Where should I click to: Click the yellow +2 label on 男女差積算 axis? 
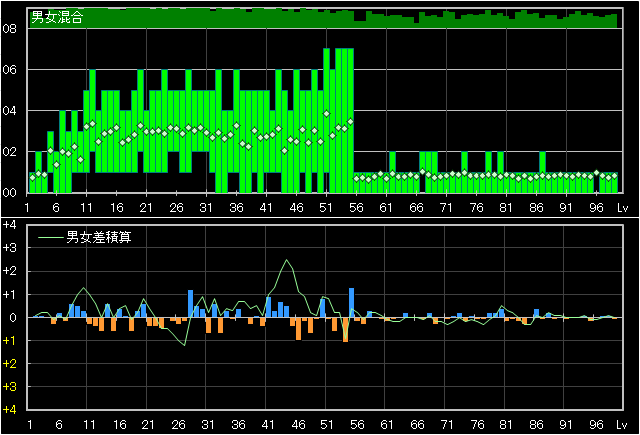pos(10,364)
